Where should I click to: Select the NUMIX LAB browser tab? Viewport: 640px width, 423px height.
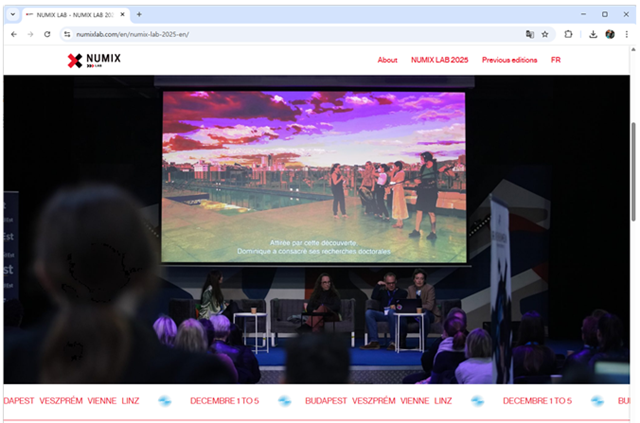[x=72, y=14]
